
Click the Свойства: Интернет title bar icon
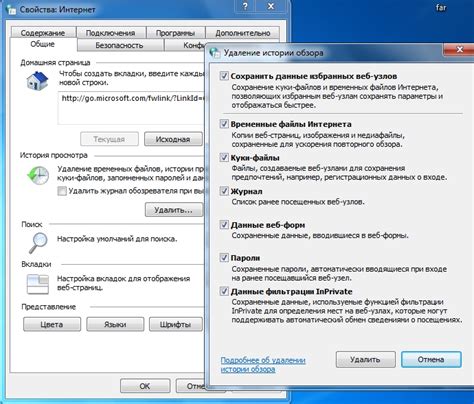[x=11, y=9]
